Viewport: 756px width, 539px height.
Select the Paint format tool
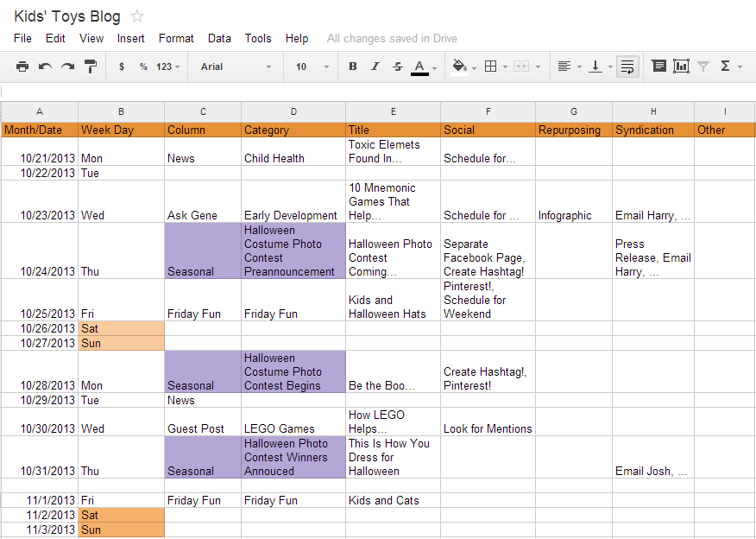click(x=91, y=67)
